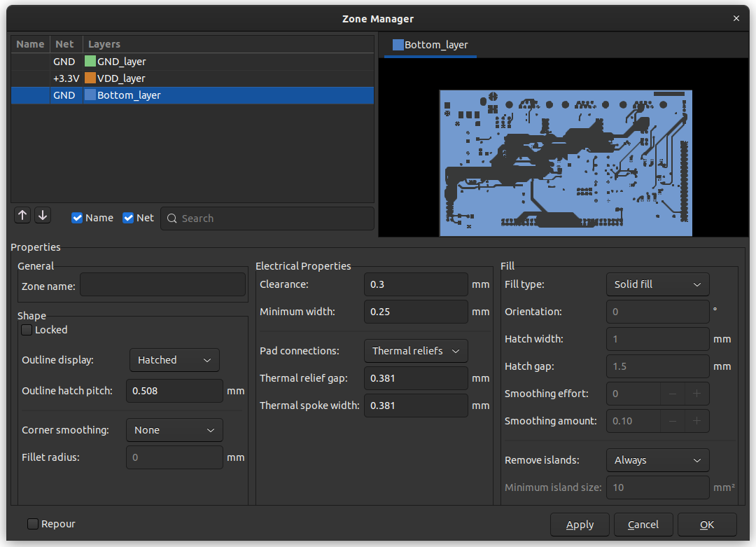756x547 pixels.
Task: Toggle the Name filter checkbox
Action: [78, 218]
